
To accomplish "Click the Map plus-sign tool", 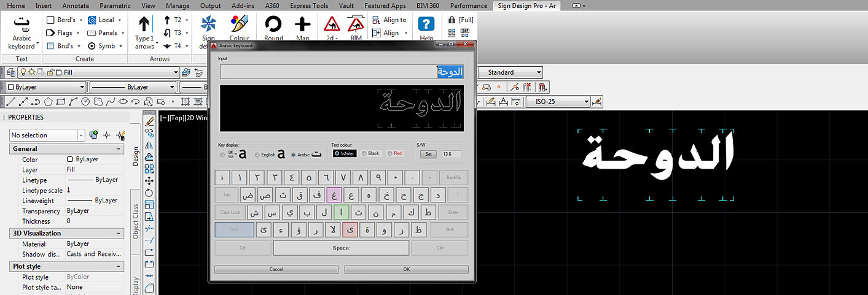I will coord(302,28).
